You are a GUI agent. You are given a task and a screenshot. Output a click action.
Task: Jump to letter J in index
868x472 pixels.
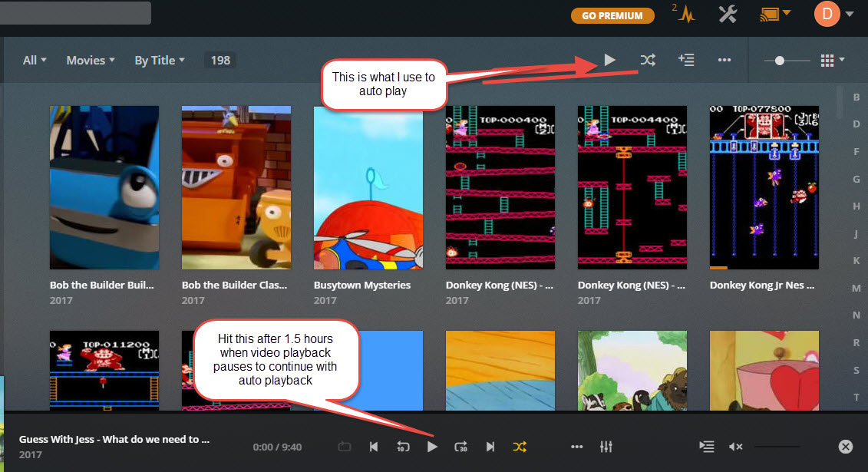pyautogui.click(x=856, y=233)
